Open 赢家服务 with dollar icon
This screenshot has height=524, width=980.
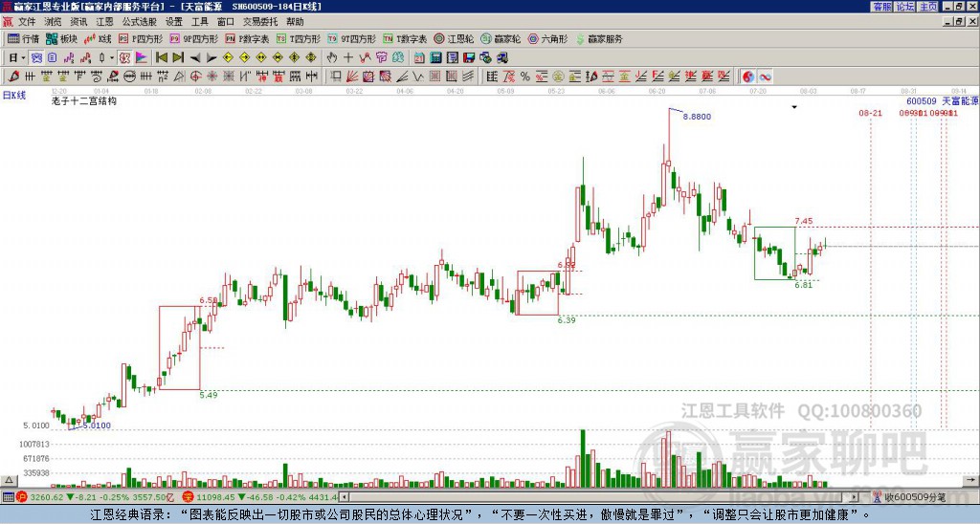click(599, 38)
